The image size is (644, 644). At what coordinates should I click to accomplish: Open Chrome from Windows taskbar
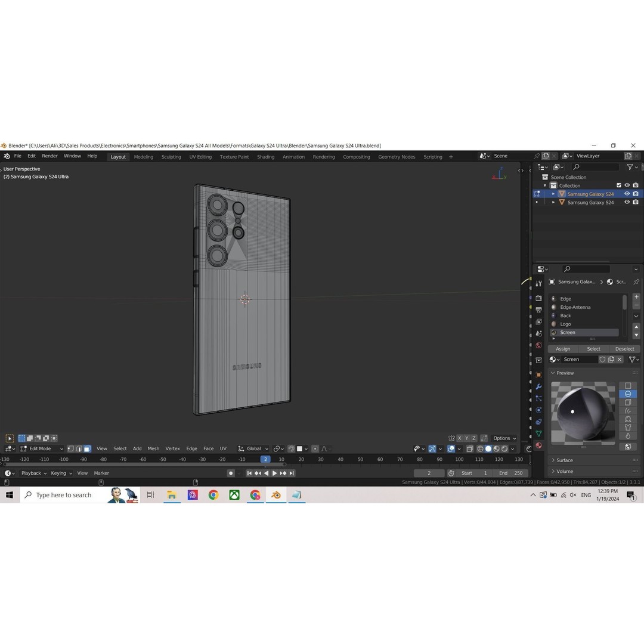coord(213,495)
